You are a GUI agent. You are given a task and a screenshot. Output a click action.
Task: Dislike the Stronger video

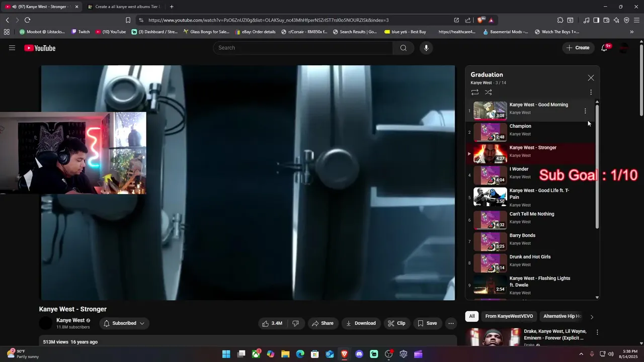click(x=296, y=323)
